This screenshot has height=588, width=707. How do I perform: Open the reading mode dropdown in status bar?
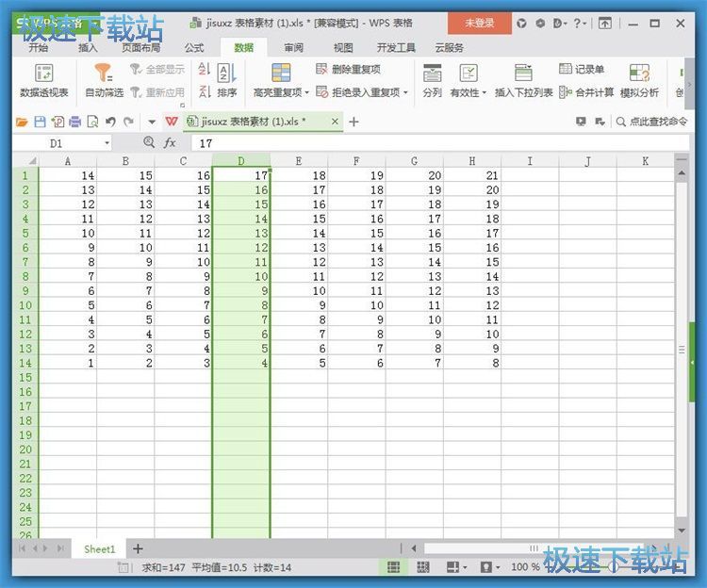(465, 567)
